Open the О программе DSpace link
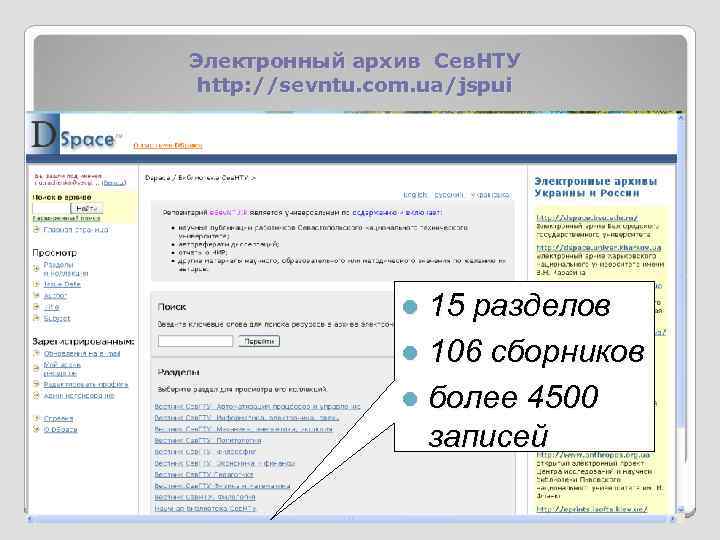 [168, 146]
